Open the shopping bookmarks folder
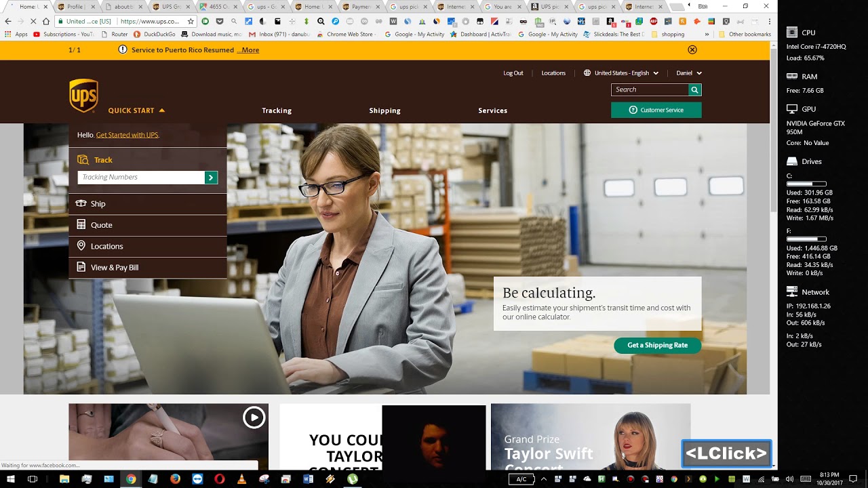868x488 pixels. point(668,34)
